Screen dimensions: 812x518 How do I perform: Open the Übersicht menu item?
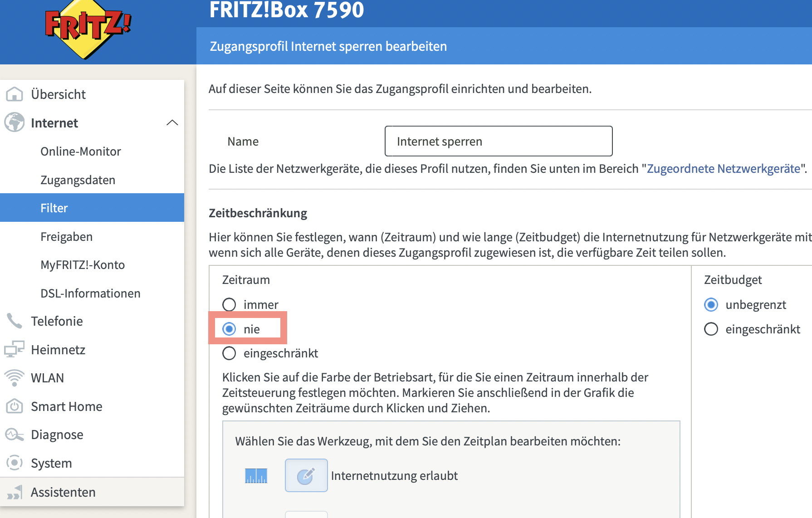coord(92,94)
